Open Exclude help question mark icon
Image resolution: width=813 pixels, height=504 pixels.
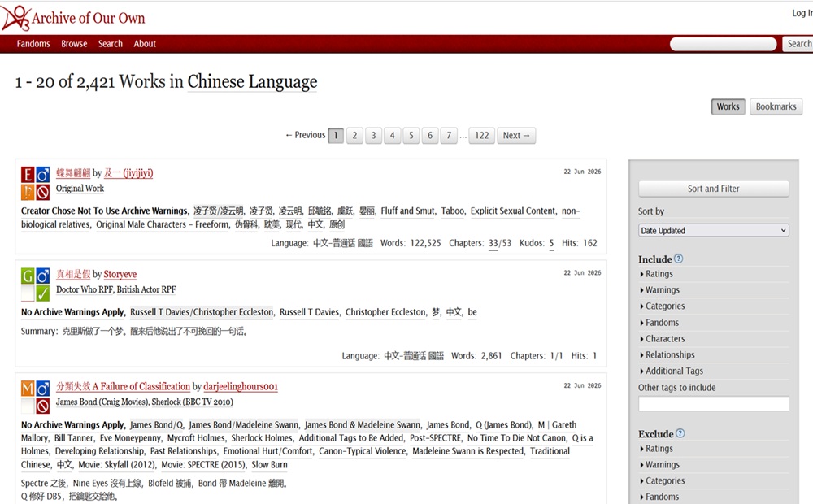pos(680,433)
